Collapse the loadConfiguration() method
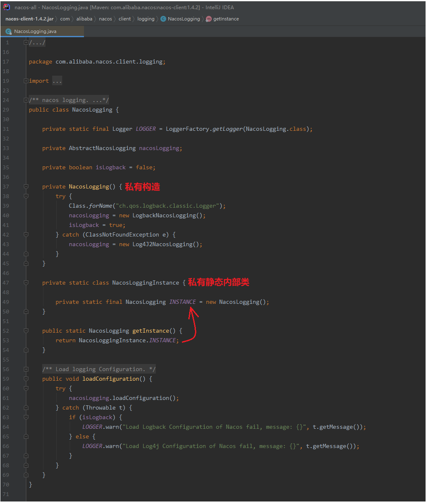 [x=26, y=379]
